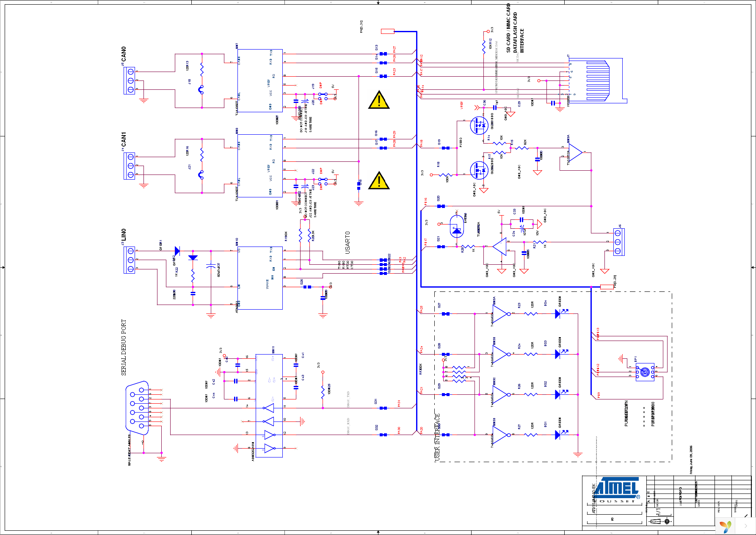The width and height of the screenshot is (756, 535).
Task: Click the 'USART0' label
Action: coord(348,242)
